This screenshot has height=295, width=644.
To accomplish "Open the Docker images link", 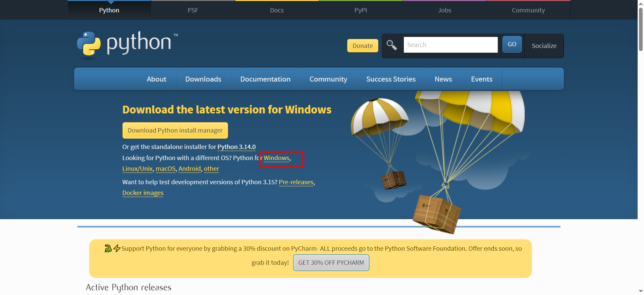I will point(143,193).
